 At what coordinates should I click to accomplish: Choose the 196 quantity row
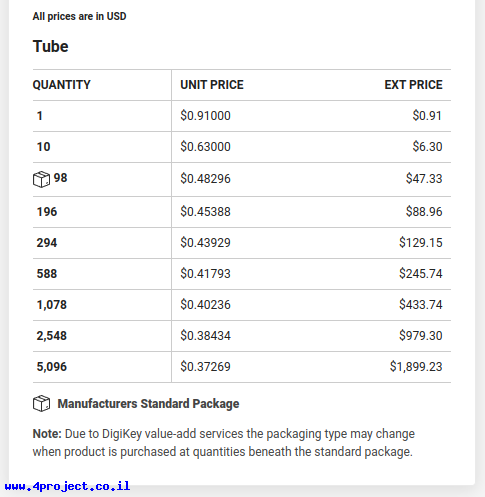[x=242, y=212]
